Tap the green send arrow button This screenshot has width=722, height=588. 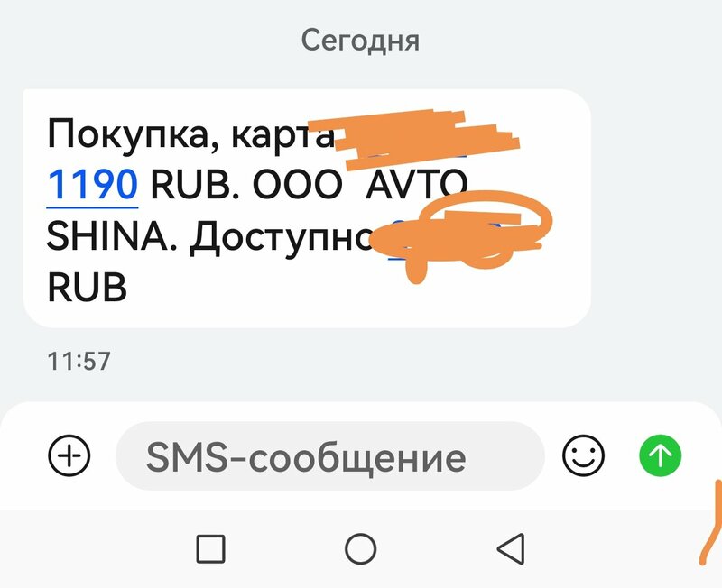[661, 455]
